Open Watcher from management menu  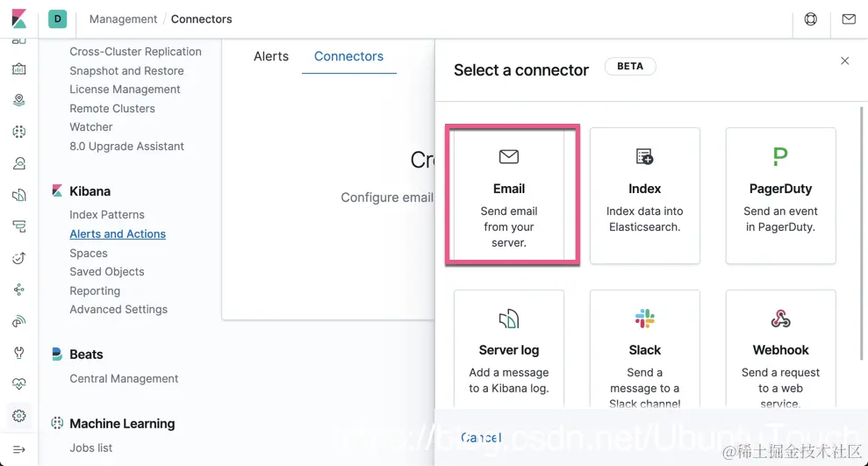pyautogui.click(x=91, y=126)
